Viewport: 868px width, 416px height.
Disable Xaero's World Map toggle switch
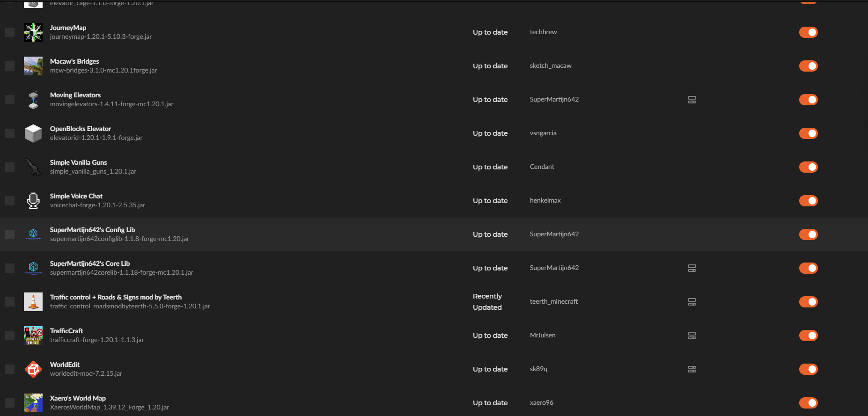pyautogui.click(x=809, y=403)
